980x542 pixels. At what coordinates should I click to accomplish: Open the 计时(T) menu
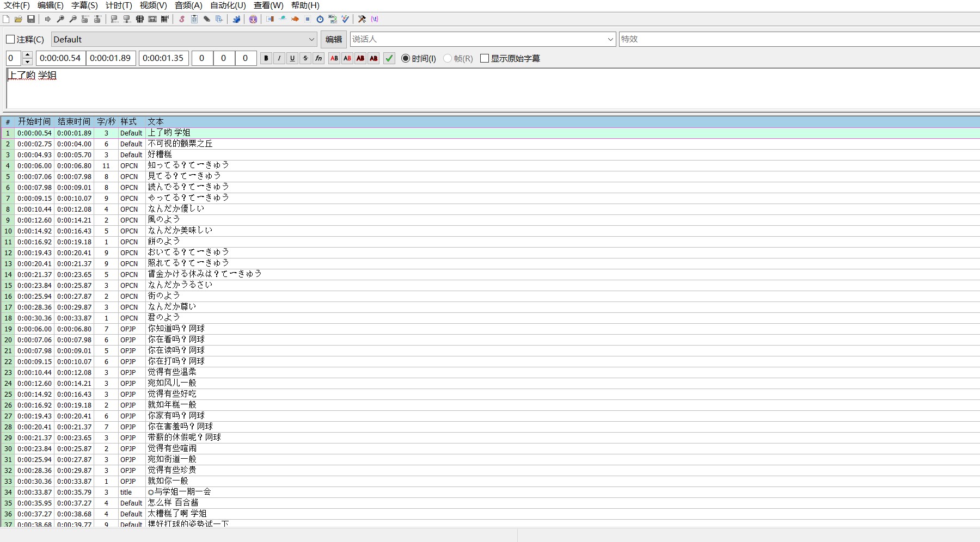[x=119, y=5]
